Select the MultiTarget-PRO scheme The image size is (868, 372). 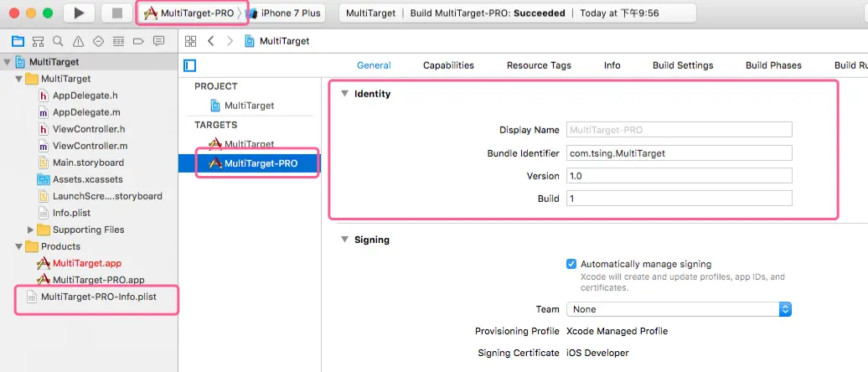pyautogui.click(x=189, y=13)
